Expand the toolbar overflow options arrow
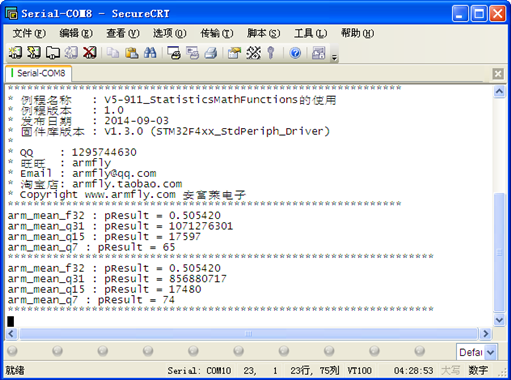The height and width of the screenshot is (380, 511). (334, 58)
